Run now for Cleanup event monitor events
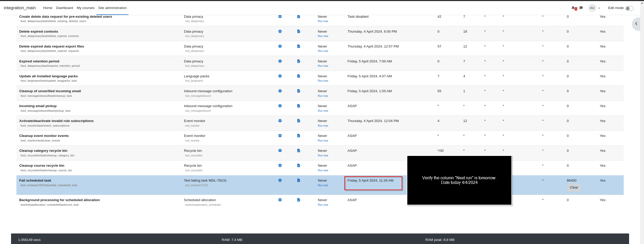Viewport: 644px width, 244px height. click(x=323, y=141)
